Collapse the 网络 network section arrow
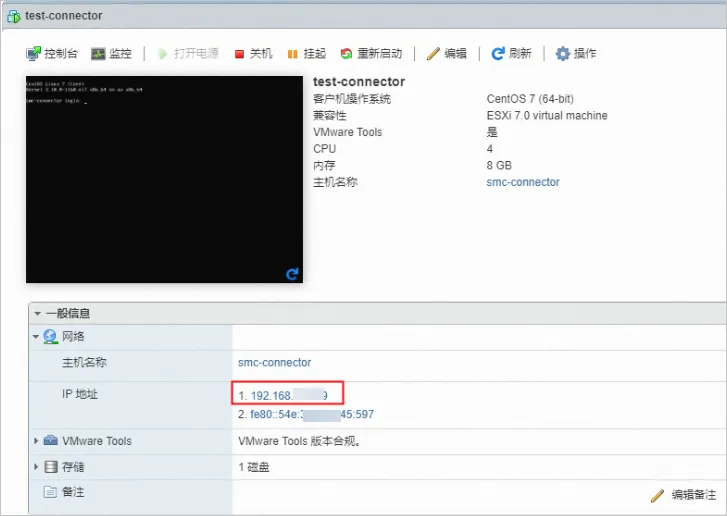 click(36, 337)
